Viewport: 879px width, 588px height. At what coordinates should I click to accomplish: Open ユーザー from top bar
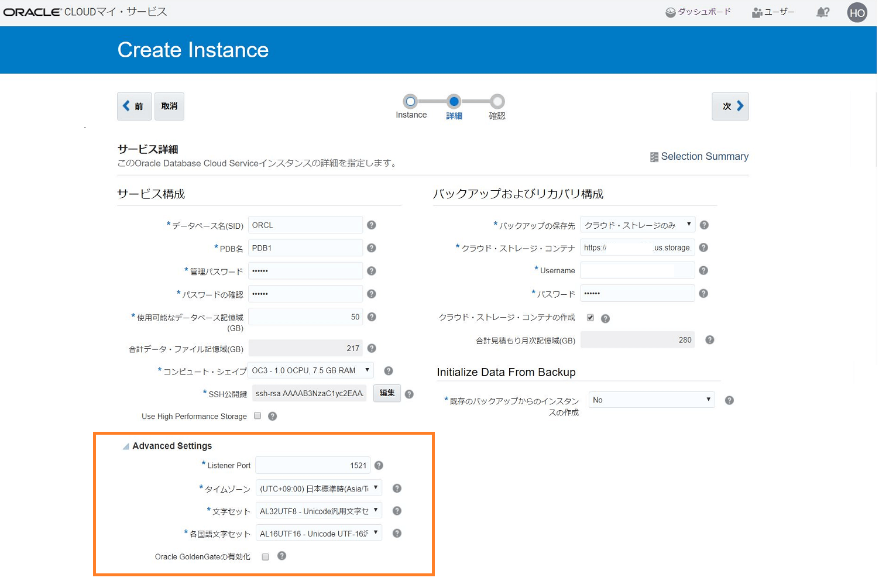(774, 12)
